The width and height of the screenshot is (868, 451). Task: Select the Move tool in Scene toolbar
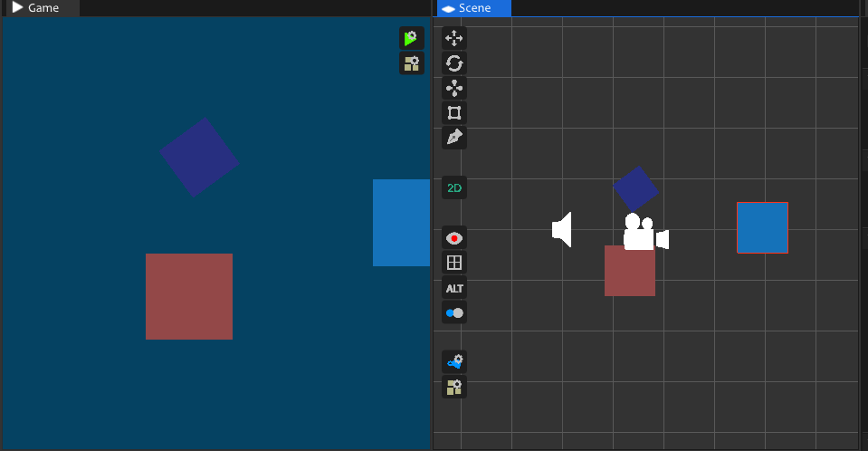tap(454, 38)
